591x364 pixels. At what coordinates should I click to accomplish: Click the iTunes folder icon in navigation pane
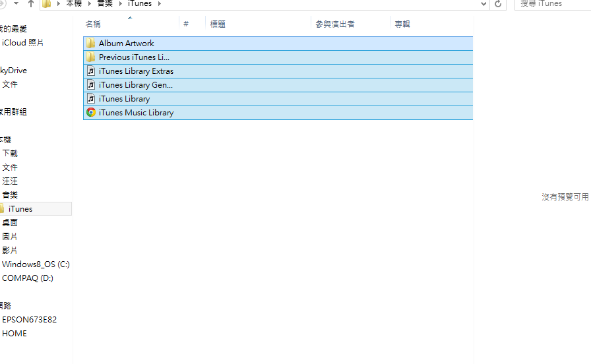[2, 208]
